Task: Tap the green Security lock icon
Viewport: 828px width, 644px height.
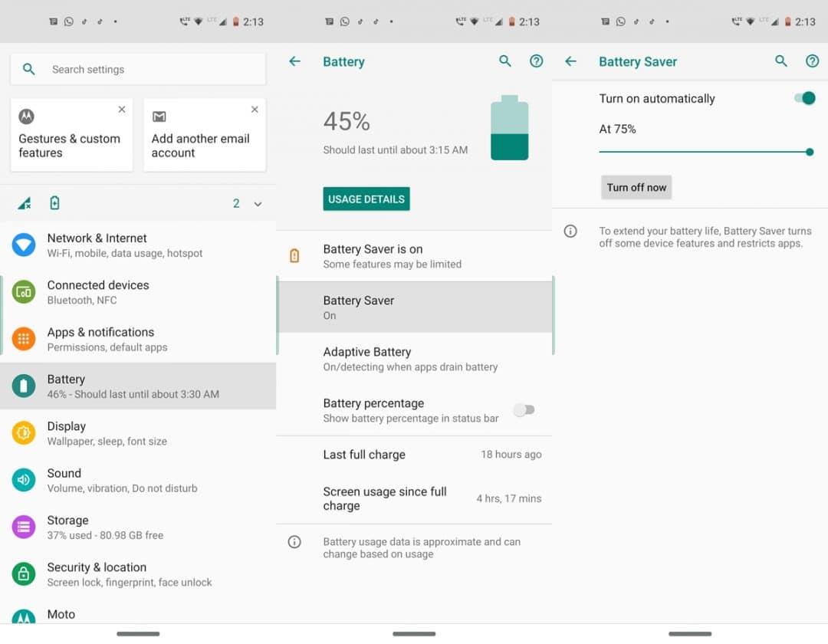Action: coord(24,573)
